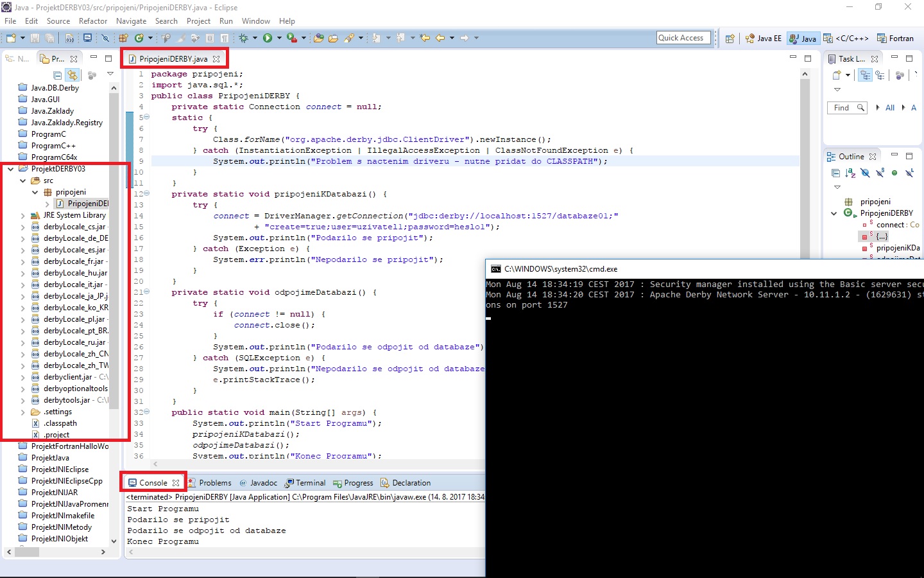This screenshot has width=924, height=578.
Task: Toggle Hide Fields in the Outline view
Action: coord(865,173)
